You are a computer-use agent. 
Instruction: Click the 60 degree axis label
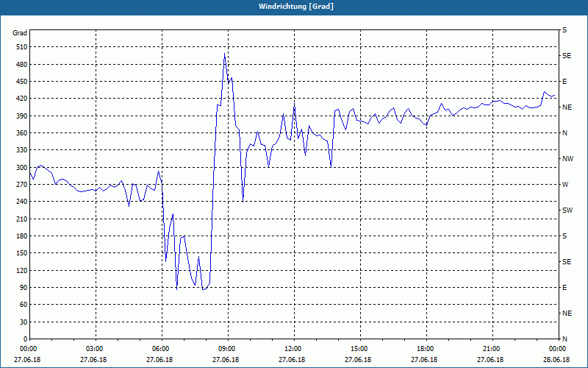(24, 305)
